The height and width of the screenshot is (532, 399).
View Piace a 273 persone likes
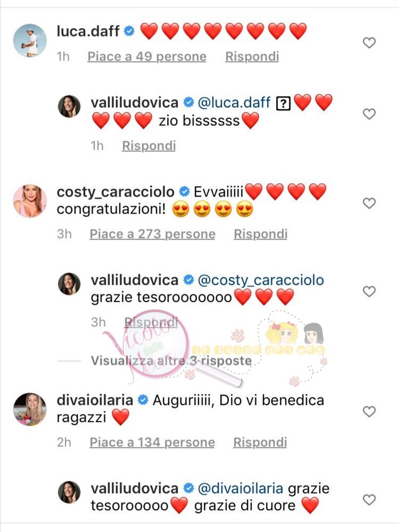(x=153, y=234)
